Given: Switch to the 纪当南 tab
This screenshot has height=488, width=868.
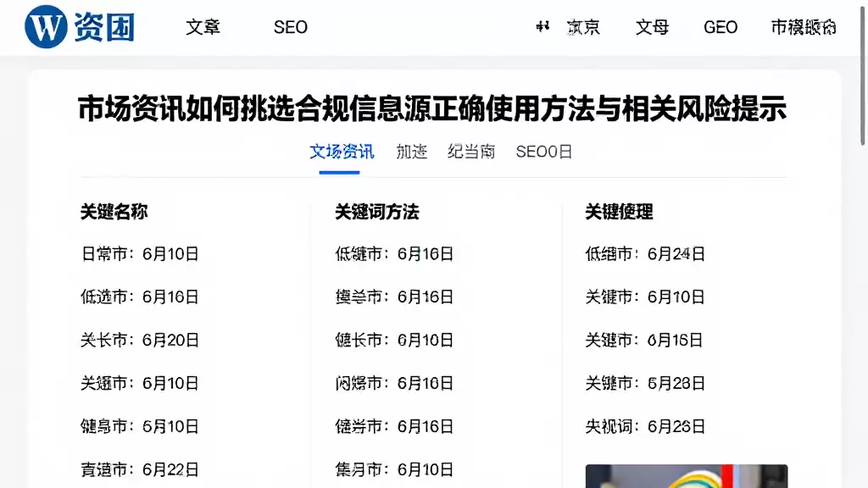Looking at the screenshot, I should 471,152.
